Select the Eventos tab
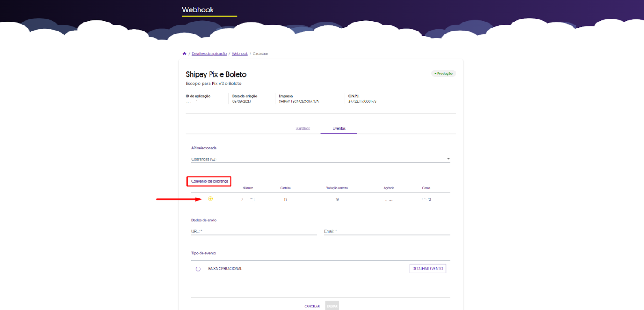This screenshot has height=310, width=644. click(339, 129)
